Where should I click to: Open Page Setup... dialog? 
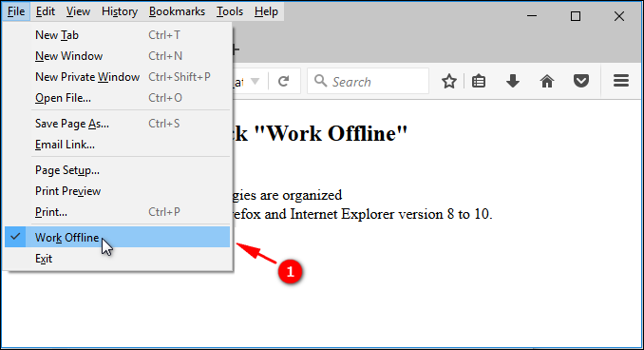pyautogui.click(x=118, y=170)
